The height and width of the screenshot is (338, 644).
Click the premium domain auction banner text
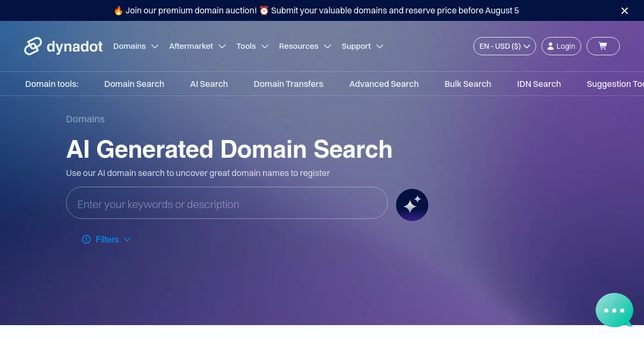click(x=316, y=11)
